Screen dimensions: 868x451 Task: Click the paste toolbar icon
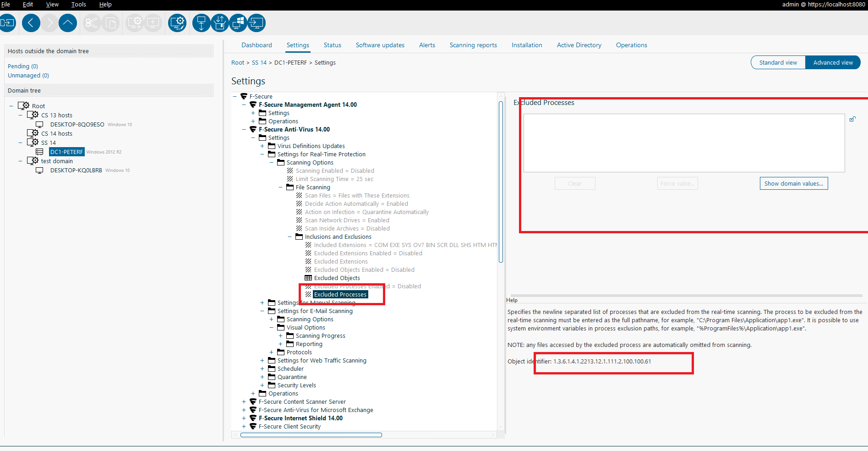110,22
